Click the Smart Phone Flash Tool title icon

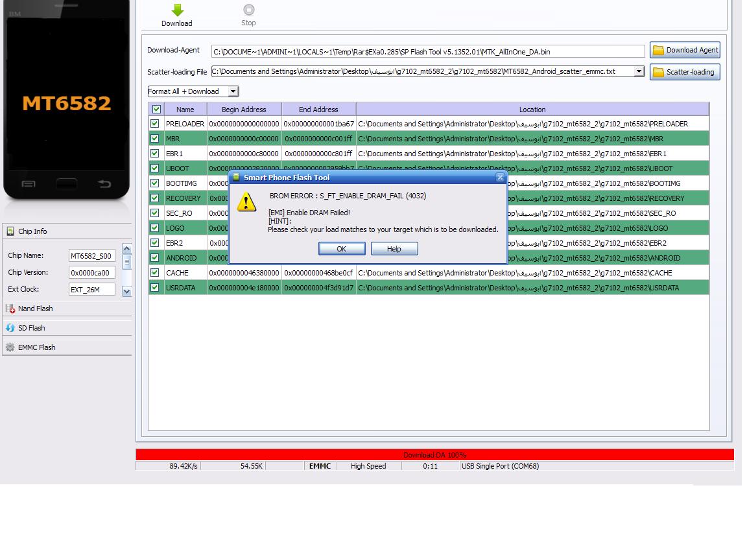[236, 177]
